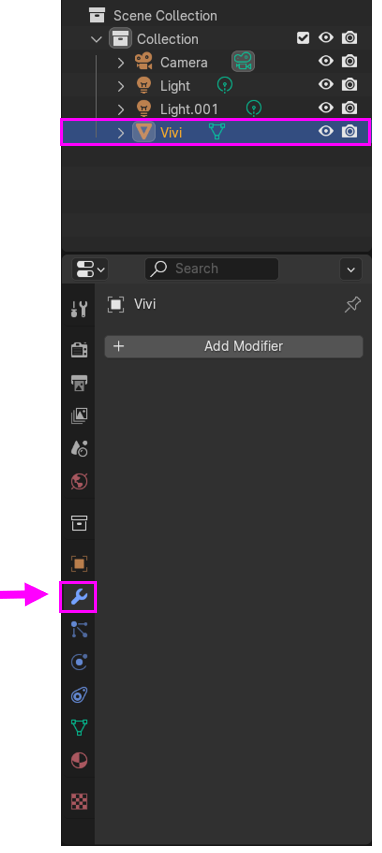Open the Particles properties tab

(79, 630)
